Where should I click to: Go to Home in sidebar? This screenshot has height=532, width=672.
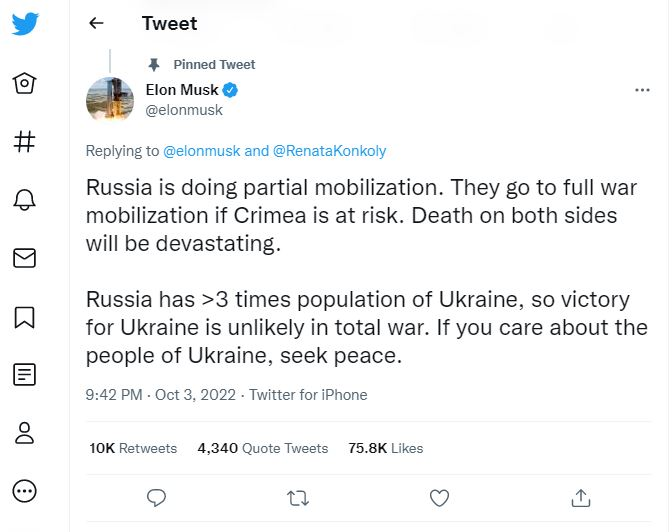click(x=25, y=83)
